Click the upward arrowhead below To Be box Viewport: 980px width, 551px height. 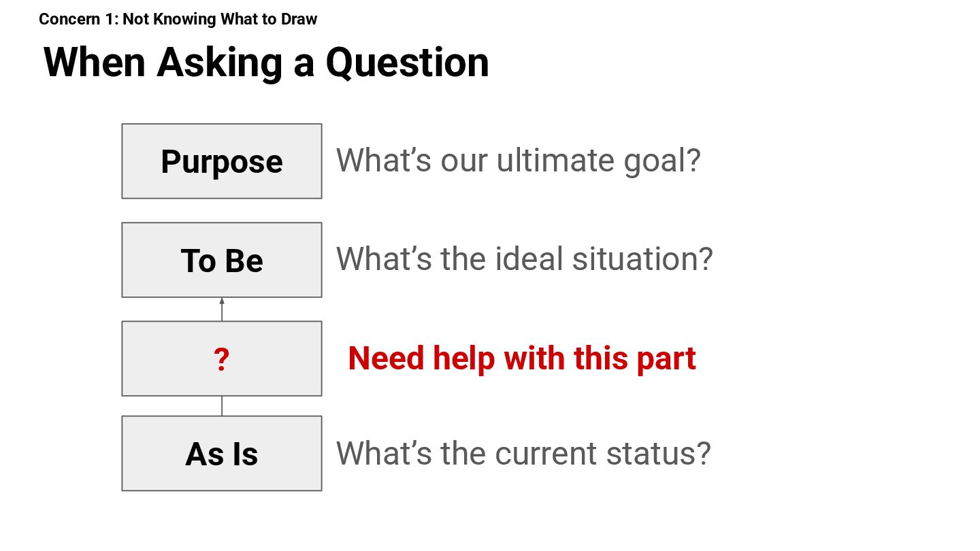[222, 301]
